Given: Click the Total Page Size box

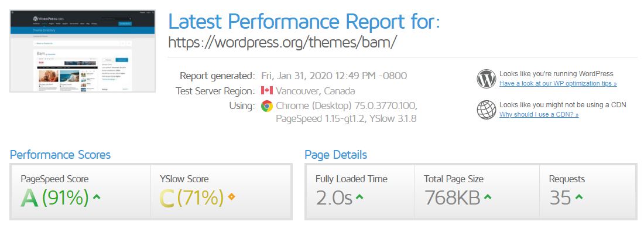Looking at the screenshot, I should tap(477, 192).
